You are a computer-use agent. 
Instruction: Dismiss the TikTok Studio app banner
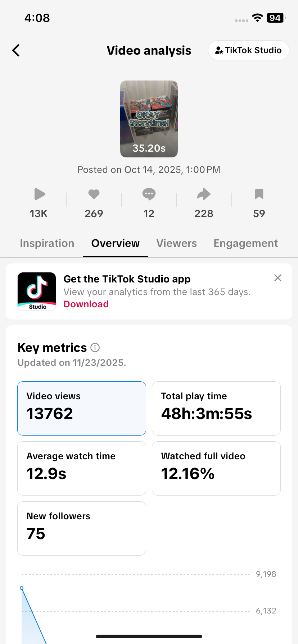278,278
